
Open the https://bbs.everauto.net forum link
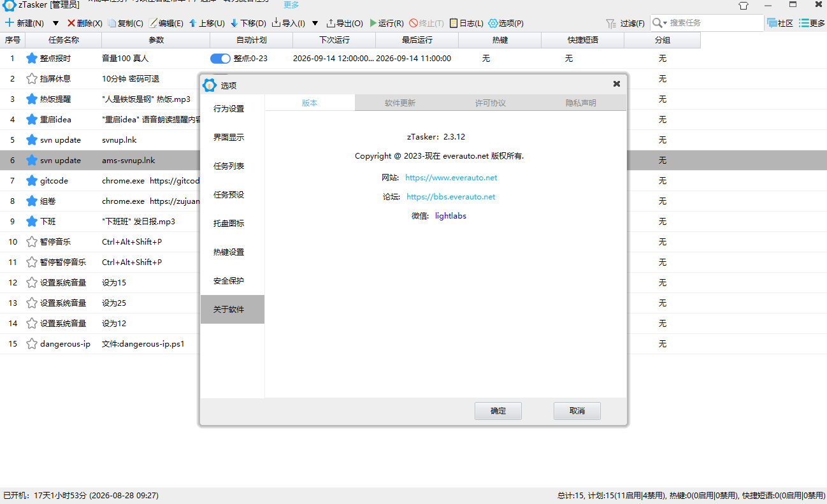[x=451, y=197]
